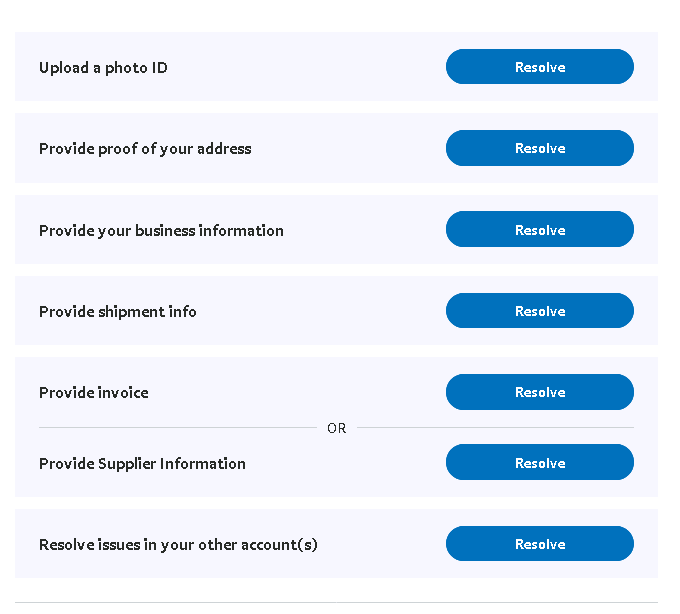Resolve the business information requirement
Image resolution: width=680 pixels, height=614 pixels.
539,230
